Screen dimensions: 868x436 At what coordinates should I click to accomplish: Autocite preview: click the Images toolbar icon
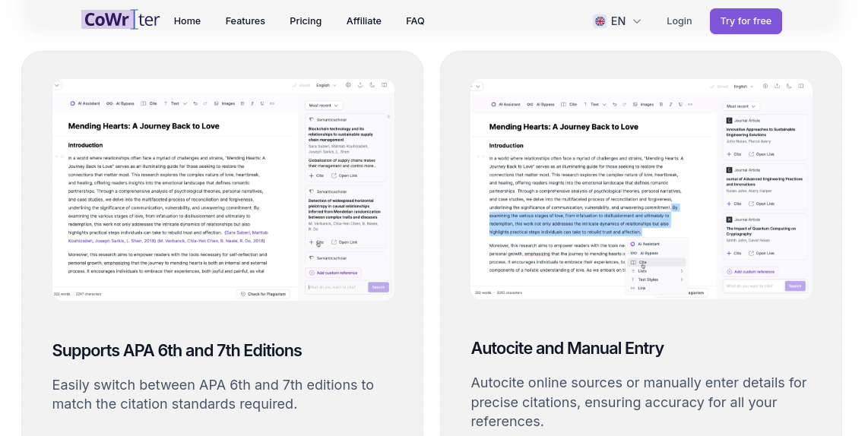[635, 104]
